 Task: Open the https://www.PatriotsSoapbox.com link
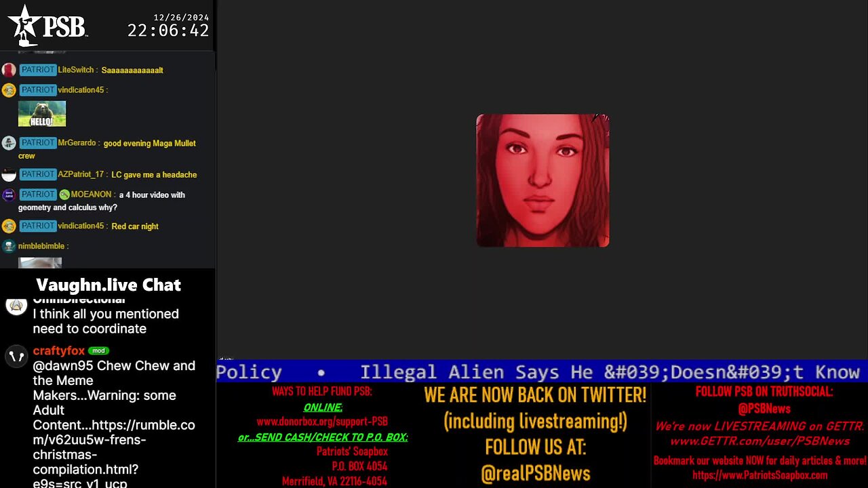click(x=759, y=475)
